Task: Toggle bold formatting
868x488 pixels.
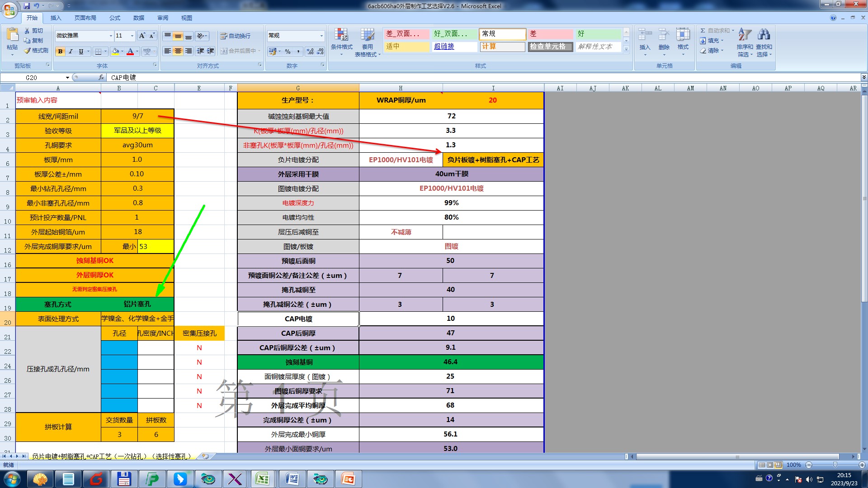Action: point(60,52)
